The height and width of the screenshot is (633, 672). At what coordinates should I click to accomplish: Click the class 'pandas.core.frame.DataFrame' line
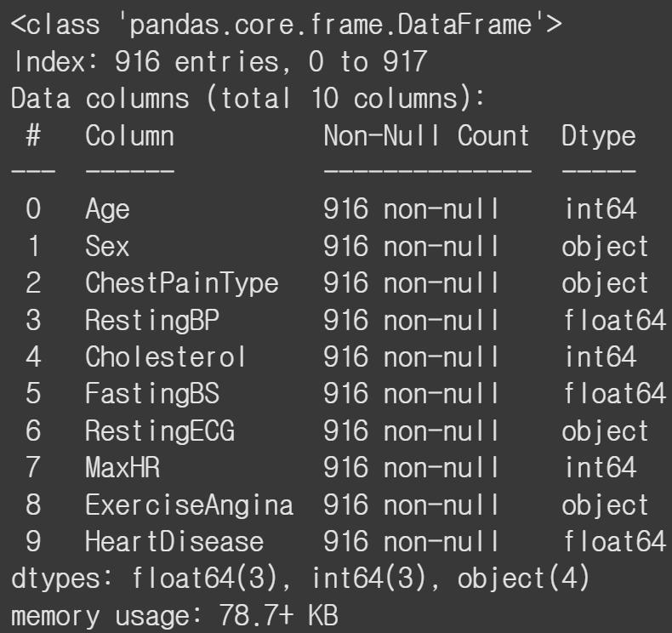pos(287,24)
